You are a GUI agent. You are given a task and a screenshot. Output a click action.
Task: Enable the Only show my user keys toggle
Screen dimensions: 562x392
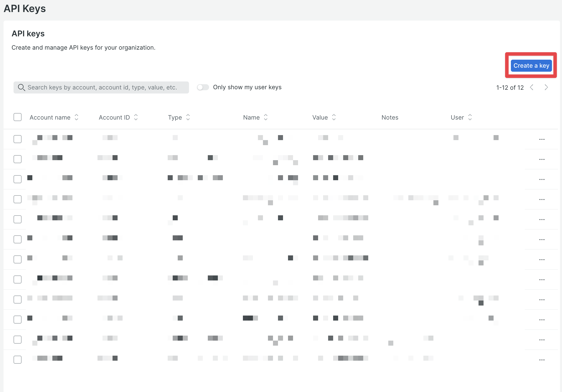pyautogui.click(x=203, y=87)
